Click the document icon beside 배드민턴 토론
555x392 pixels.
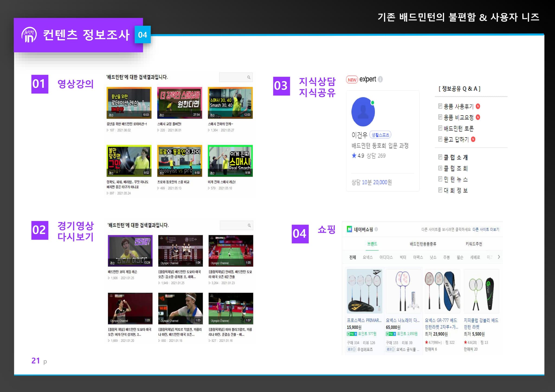click(440, 128)
